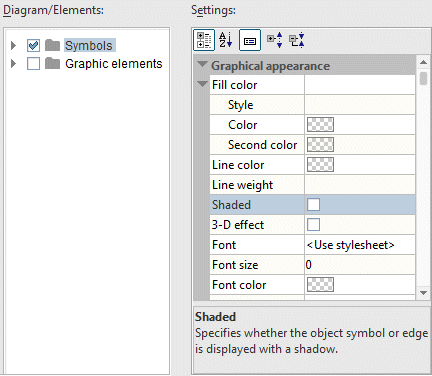Click the scroll up arrow in Settings
The image size is (432, 376).
(423, 62)
